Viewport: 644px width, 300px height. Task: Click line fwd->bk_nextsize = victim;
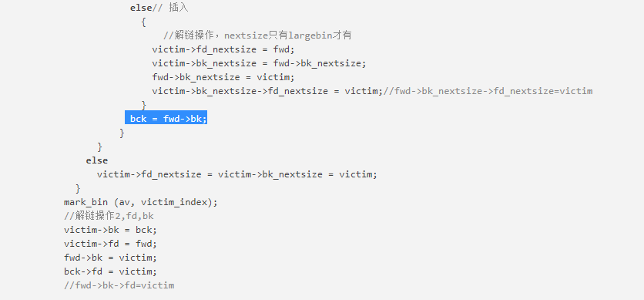[223, 77]
